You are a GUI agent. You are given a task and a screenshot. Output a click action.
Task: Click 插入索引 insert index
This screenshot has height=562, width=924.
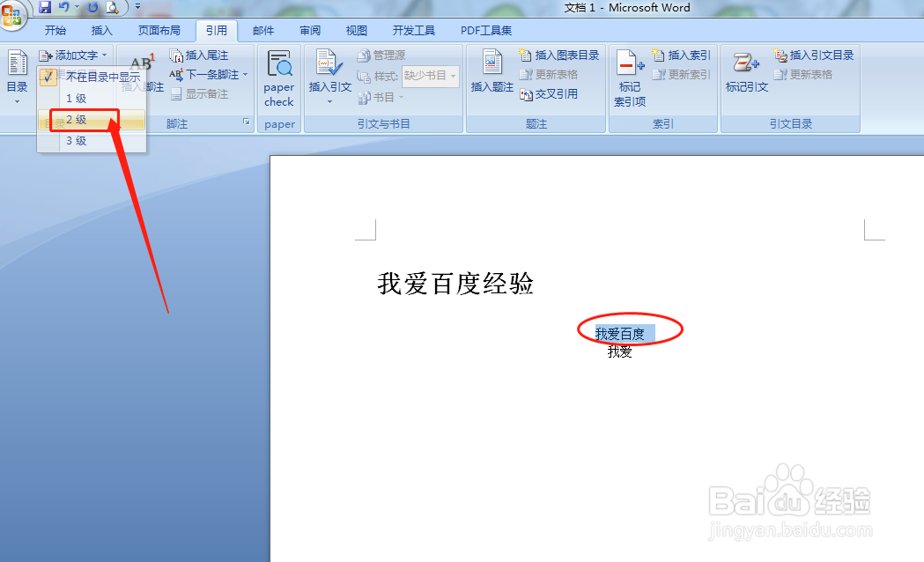coord(681,55)
